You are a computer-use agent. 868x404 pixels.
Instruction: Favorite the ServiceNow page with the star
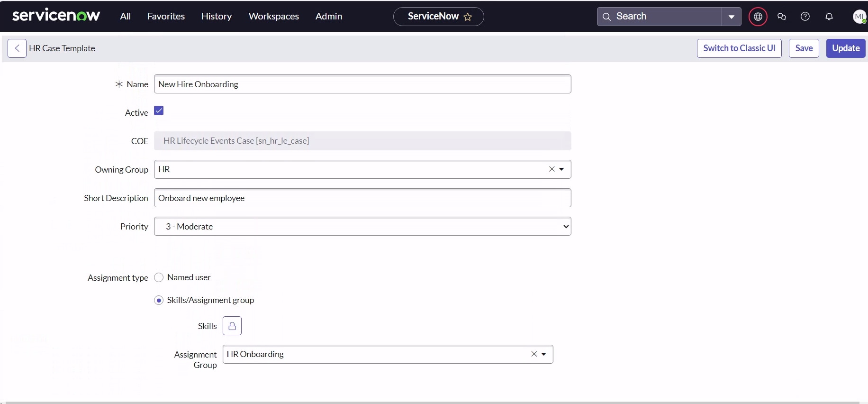tap(468, 17)
